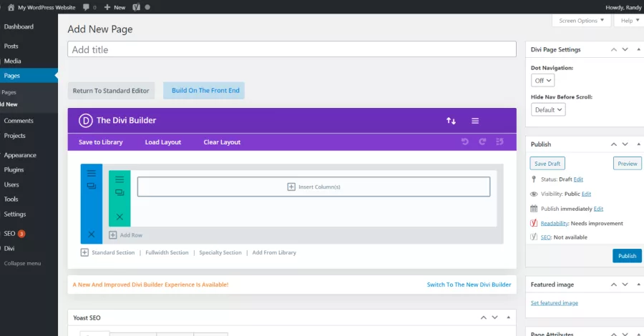This screenshot has width=644, height=336.
Task: Open the history icon in Divi Builder
Action: [499, 142]
